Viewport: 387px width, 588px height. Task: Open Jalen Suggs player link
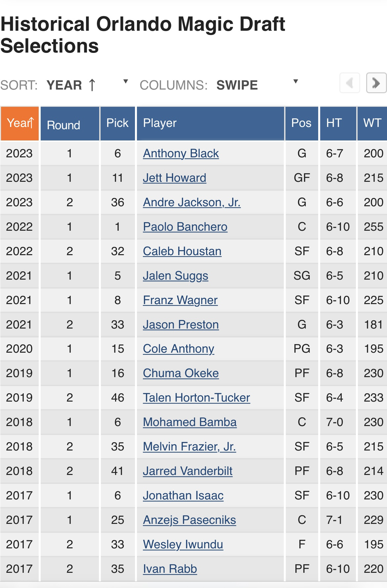[x=176, y=276]
